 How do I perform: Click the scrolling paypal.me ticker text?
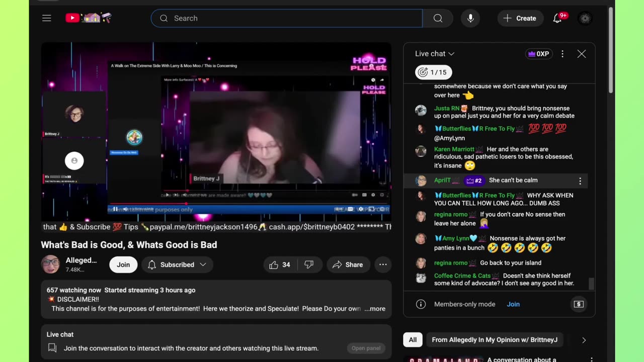coord(203,227)
